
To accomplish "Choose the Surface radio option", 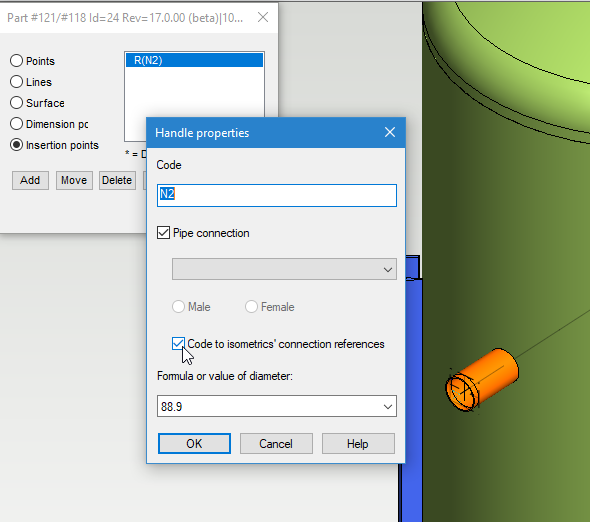I will pos(16,103).
